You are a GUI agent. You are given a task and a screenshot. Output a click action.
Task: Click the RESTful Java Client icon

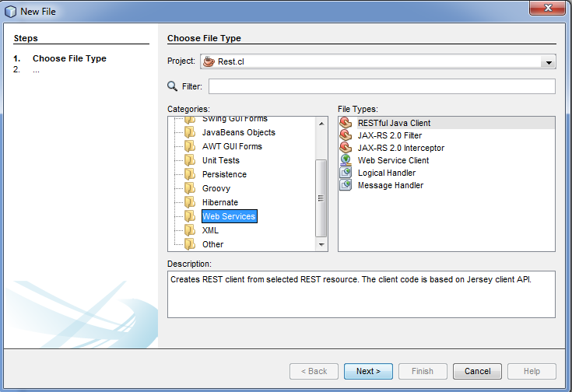pyautogui.click(x=346, y=123)
